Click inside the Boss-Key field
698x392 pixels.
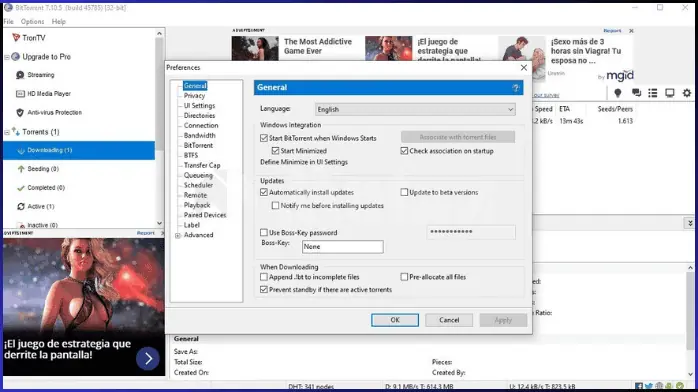(343, 247)
